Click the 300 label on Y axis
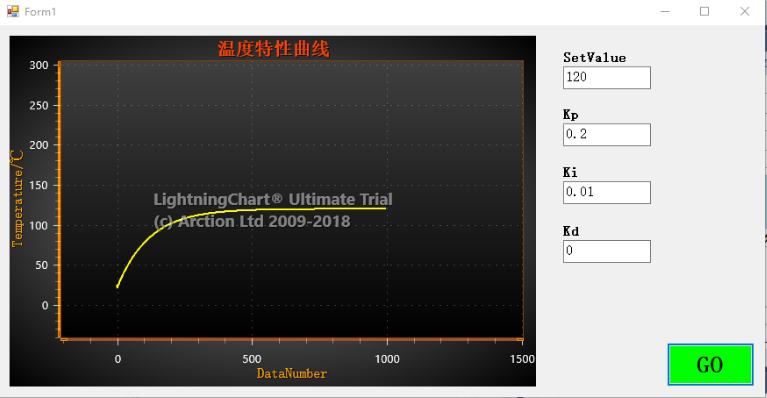The height and width of the screenshot is (398, 767). (x=39, y=65)
